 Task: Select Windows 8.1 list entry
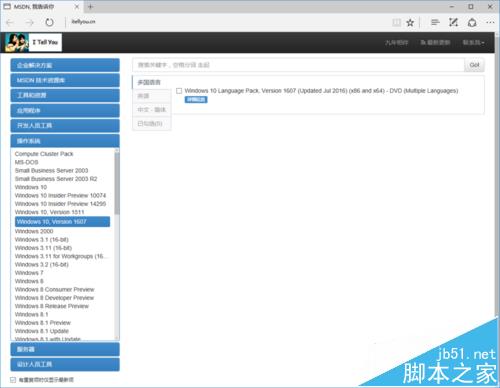pos(32,314)
